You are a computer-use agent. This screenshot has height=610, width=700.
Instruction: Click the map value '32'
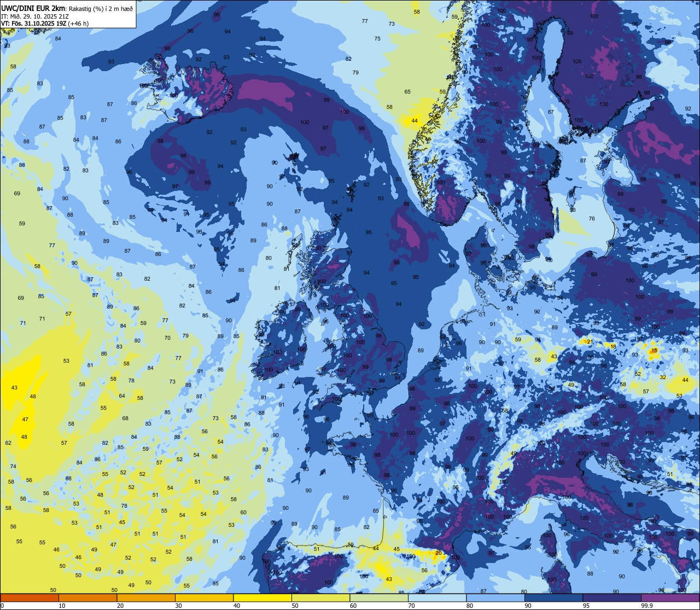663,377
